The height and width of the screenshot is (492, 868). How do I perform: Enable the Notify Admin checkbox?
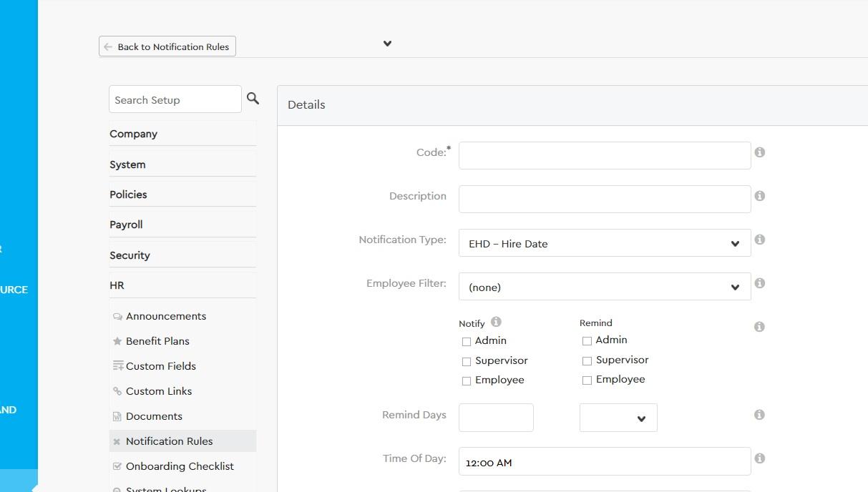coord(467,342)
